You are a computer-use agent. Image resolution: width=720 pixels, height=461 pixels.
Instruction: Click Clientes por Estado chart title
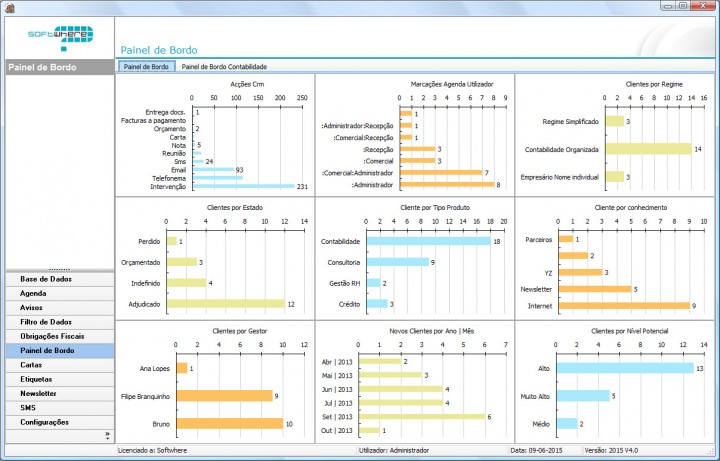235,208
